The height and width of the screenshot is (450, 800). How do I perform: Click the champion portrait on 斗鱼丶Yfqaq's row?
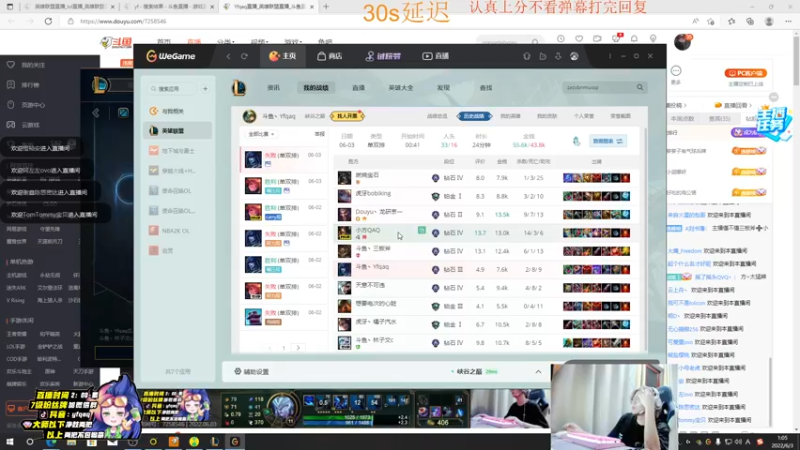click(x=344, y=269)
